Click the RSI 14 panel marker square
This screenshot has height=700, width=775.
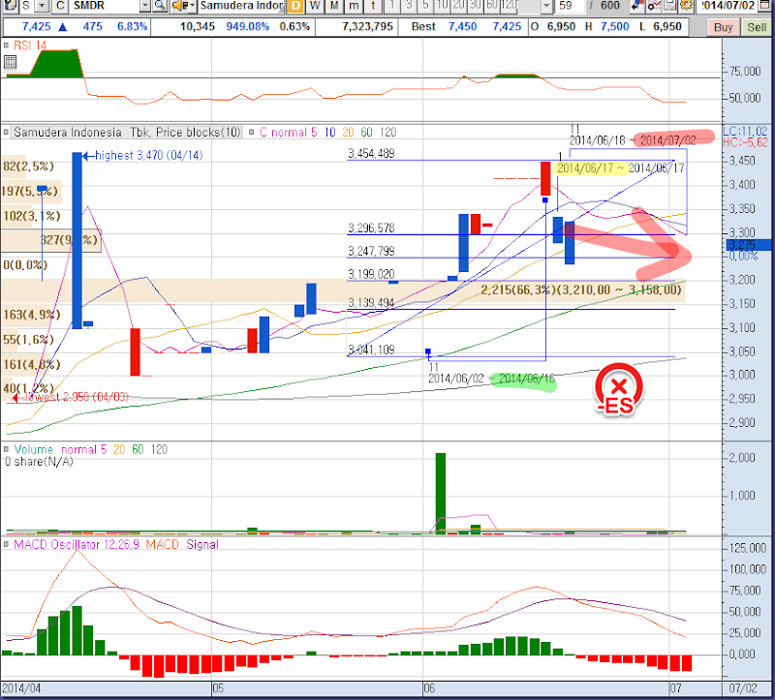click(6, 46)
